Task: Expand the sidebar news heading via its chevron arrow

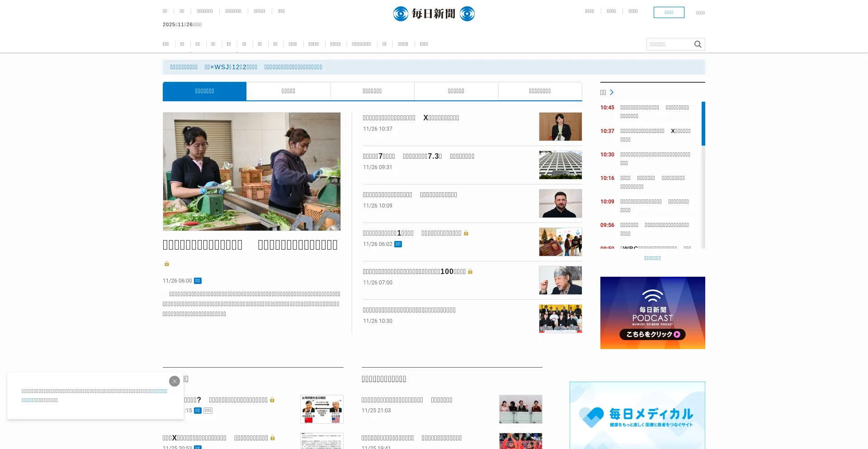Action: point(612,92)
